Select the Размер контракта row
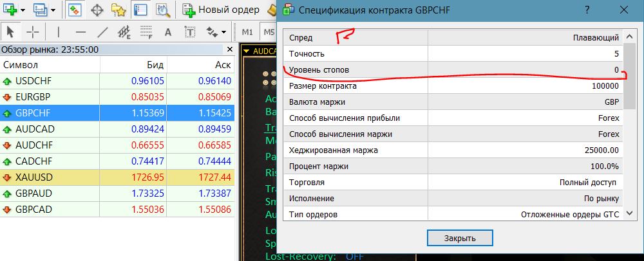Screen dimensions: 644x261 coord(454,86)
